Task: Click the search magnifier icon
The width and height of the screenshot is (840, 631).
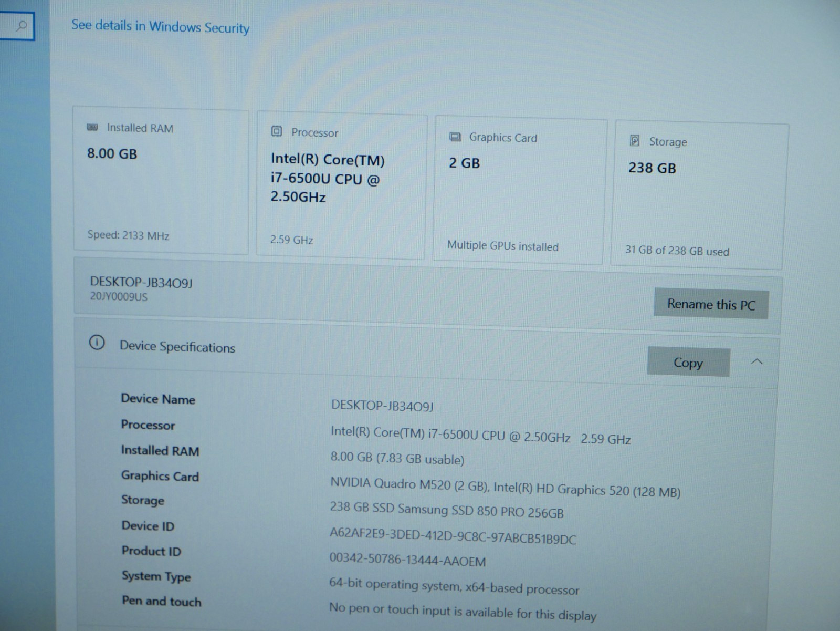Action: [22, 26]
